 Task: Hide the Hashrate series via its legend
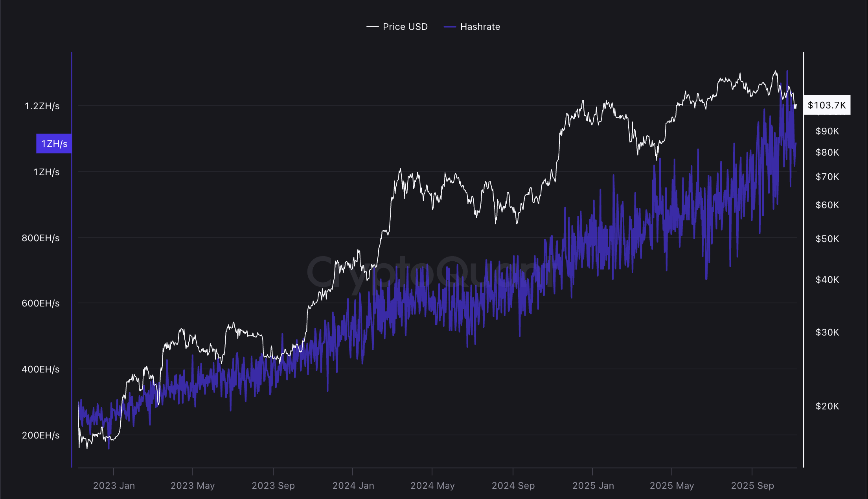click(x=480, y=27)
